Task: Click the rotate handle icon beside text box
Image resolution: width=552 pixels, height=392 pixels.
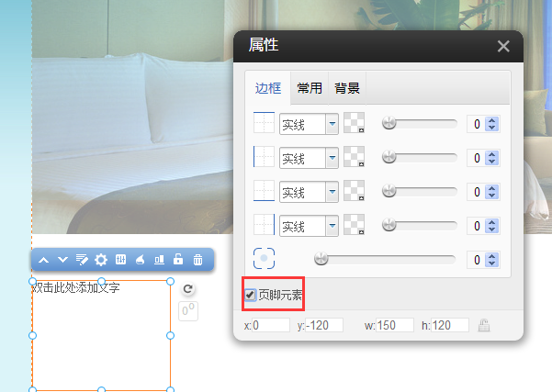Action: (x=187, y=289)
